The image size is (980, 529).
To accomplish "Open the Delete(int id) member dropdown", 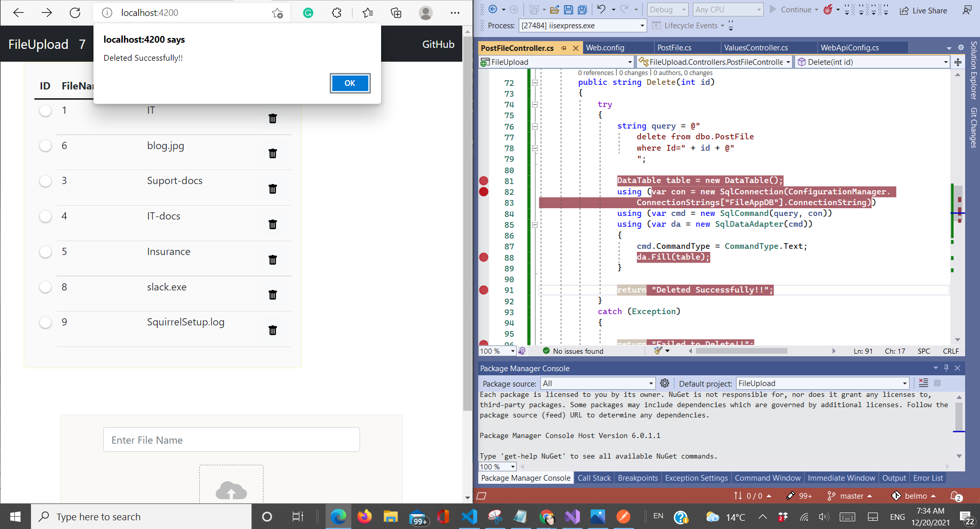I will [872, 62].
